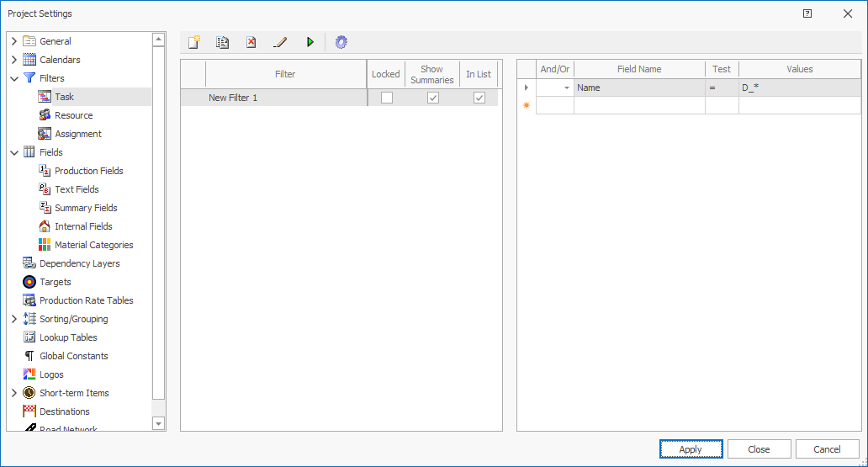Select the Material Categories color grid item
Viewport: 868px width, 467px height.
click(x=45, y=245)
